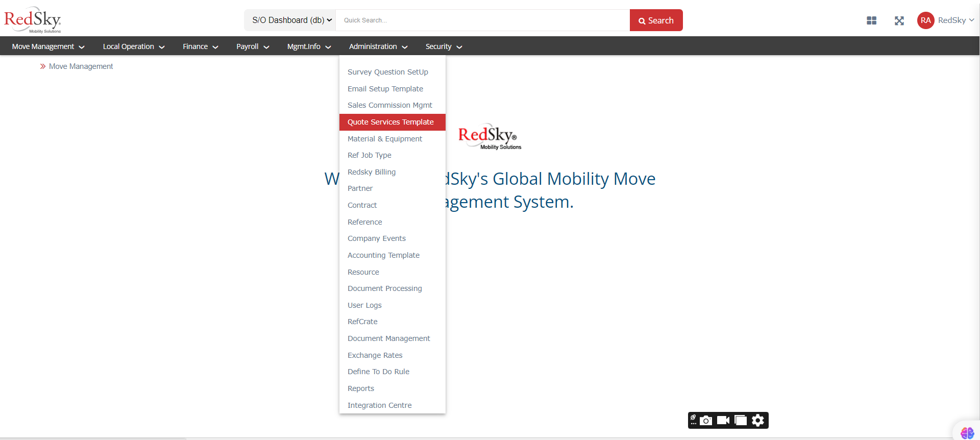The width and height of the screenshot is (980, 440).
Task: Select Ref Job Type
Action: [x=392, y=155]
